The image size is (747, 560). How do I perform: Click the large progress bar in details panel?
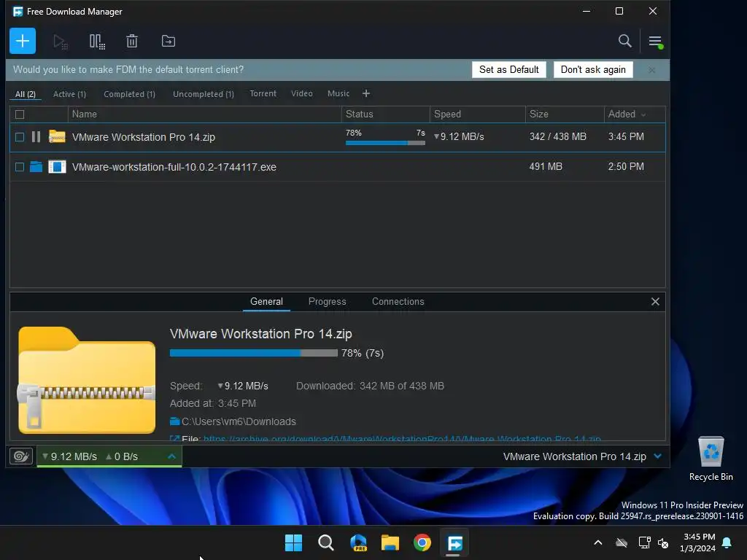[253, 353]
